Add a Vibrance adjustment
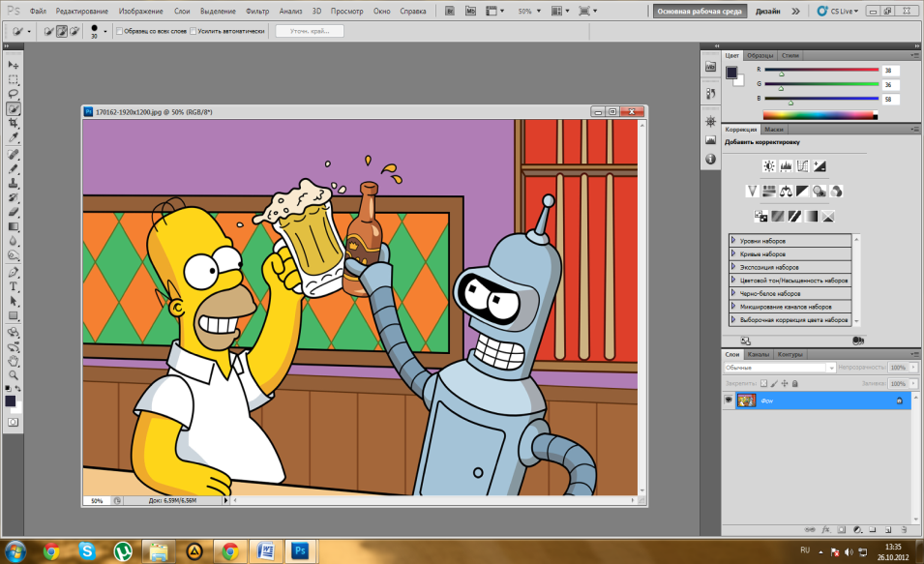This screenshot has width=924, height=564. (752, 191)
